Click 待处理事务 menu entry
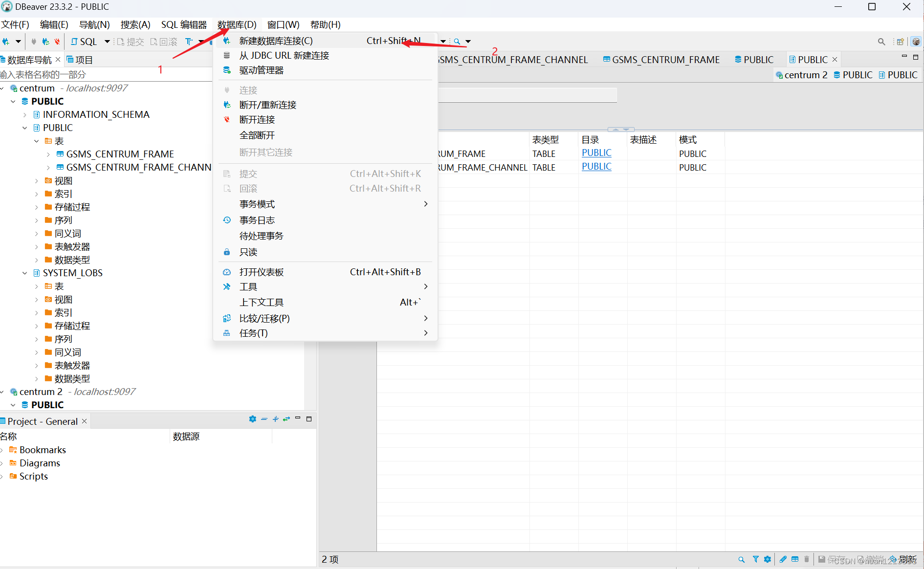Screen dimensions: 924x569 click(x=325, y=236)
